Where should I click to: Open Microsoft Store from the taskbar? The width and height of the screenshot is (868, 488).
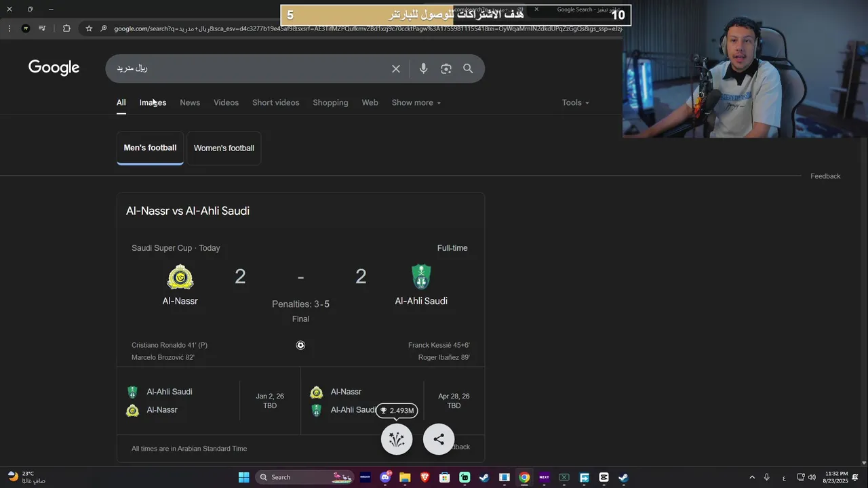pyautogui.click(x=445, y=477)
